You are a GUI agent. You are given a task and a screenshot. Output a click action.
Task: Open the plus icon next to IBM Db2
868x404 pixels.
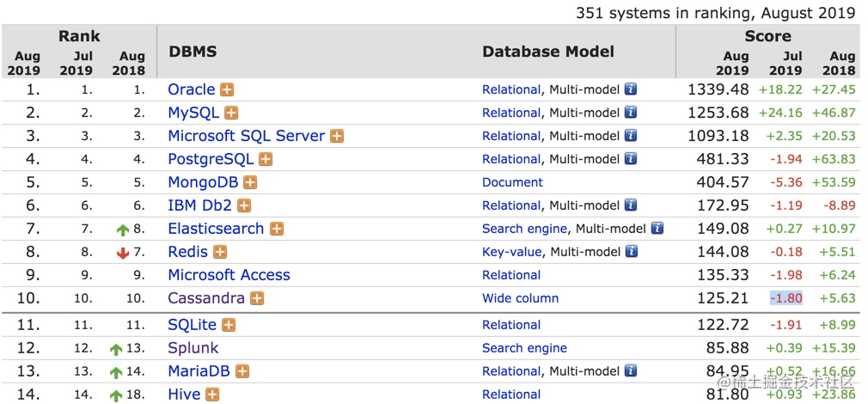tap(243, 206)
